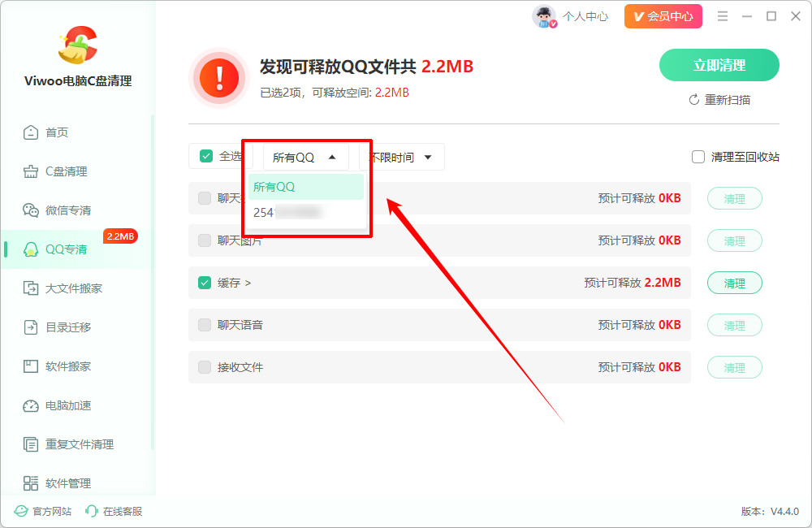
Task: Click 清理 button for the top row
Action: point(734,198)
